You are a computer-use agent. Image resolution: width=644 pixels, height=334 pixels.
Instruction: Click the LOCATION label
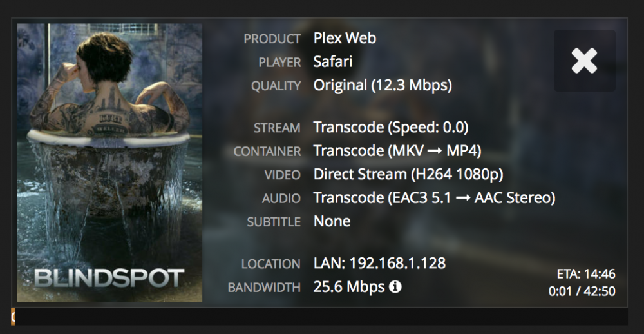pyautogui.click(x=270, y=264)
